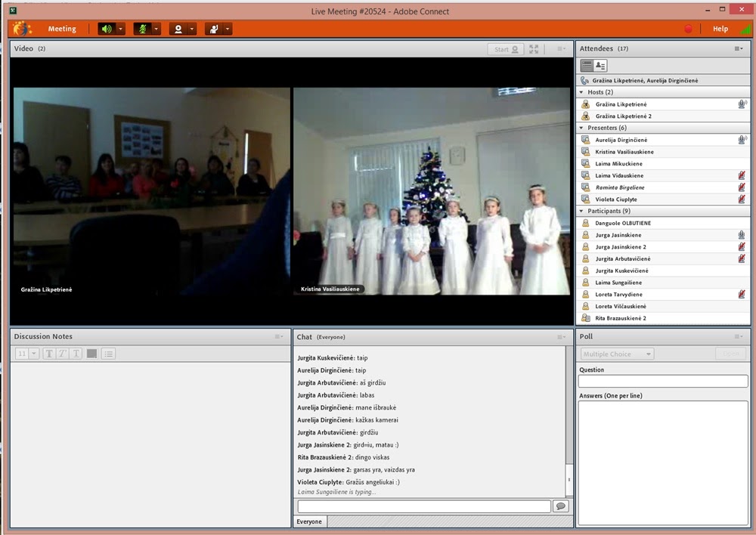Open the Attendees pod options menu
756x535 pixels.
tap(739, 48)
